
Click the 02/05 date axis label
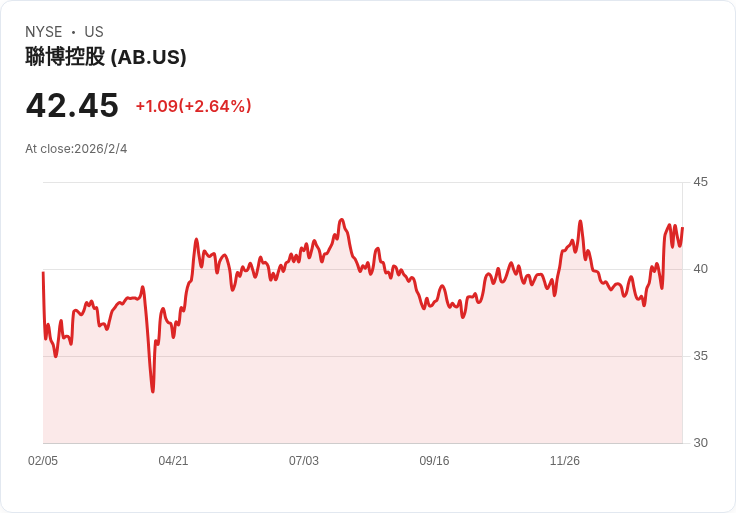(x=43, y=460)
